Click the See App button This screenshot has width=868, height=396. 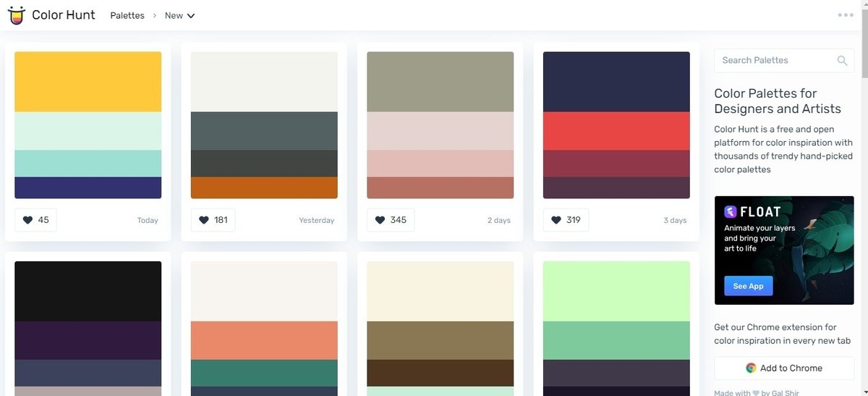[749, 286]
